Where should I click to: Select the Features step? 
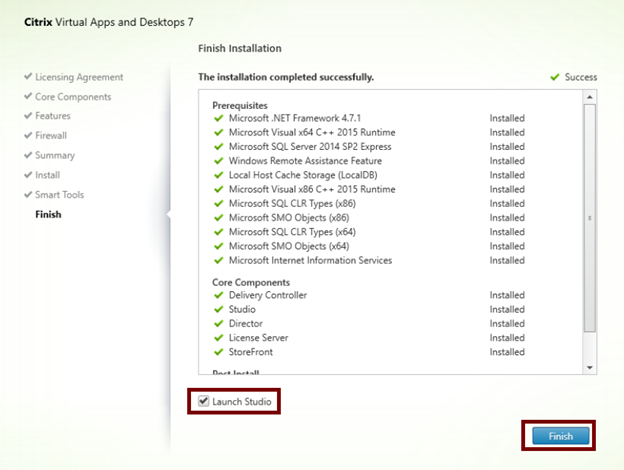(x=53, y=116)
